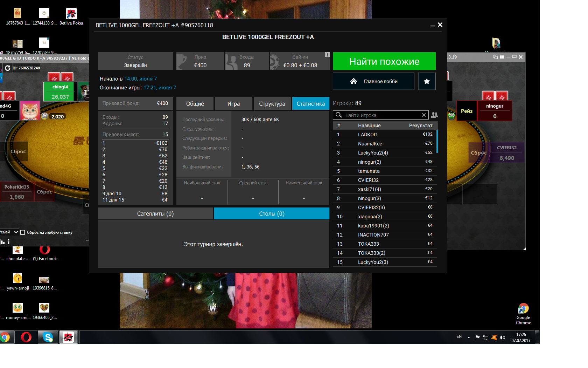This screenshot has height=368, width=588.
Task: Click refresh icon next to table ID
Action: 7,68
